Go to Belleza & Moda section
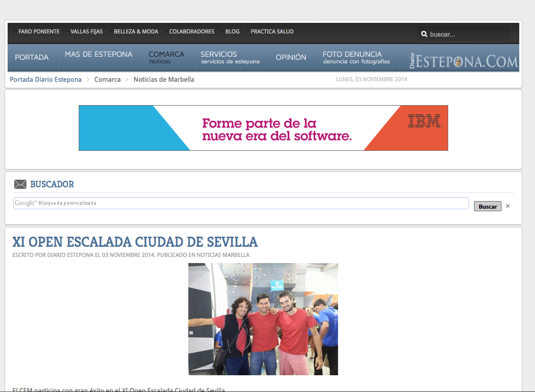This screenshot has height=392, width=535. 136,31
